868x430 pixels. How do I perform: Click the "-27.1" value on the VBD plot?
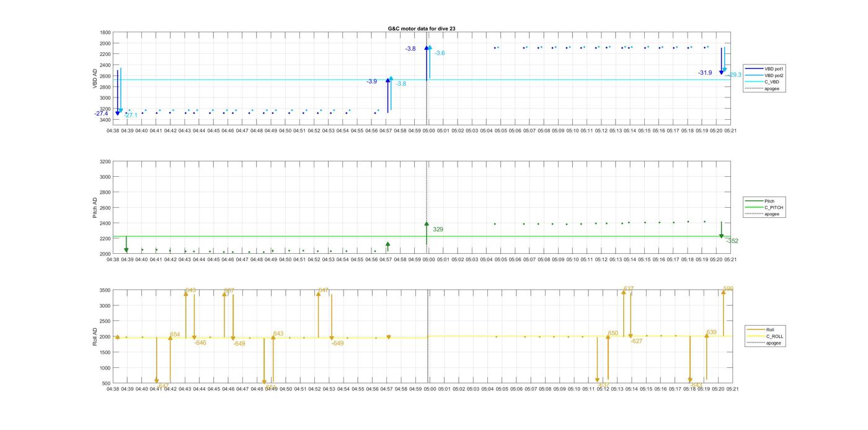tap(131, 115)
